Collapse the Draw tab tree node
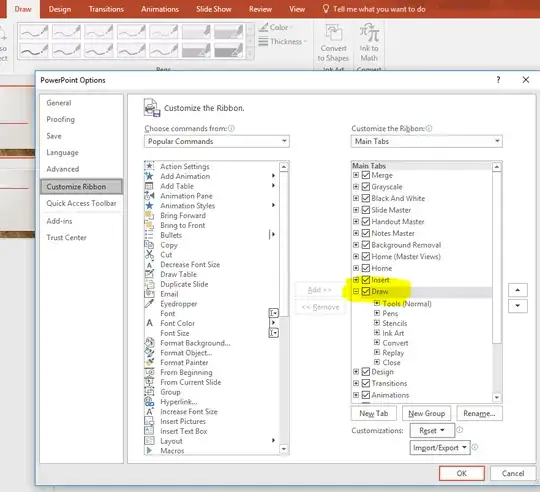 point(356,292)
